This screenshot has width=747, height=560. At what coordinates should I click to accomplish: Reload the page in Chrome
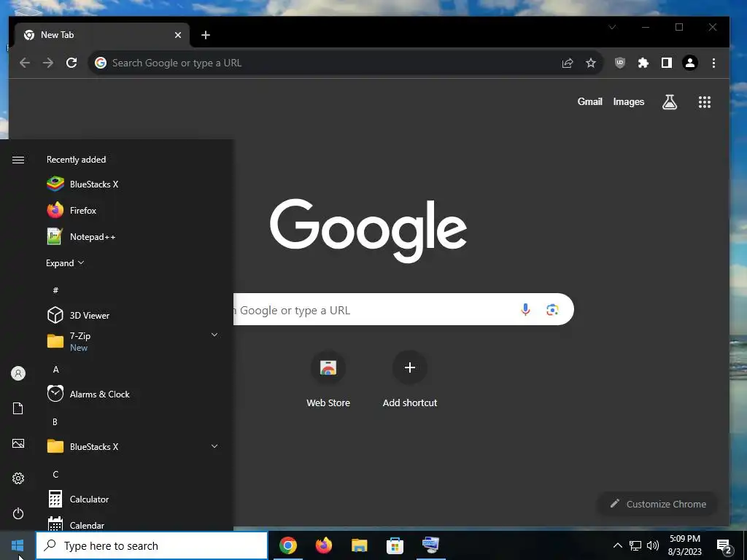[x=71, y=63]
